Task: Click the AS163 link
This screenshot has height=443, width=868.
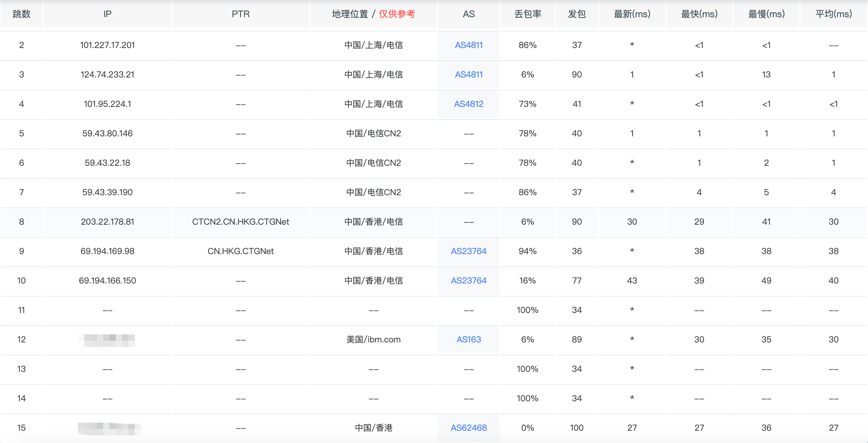Action: (x=468, y=340)
